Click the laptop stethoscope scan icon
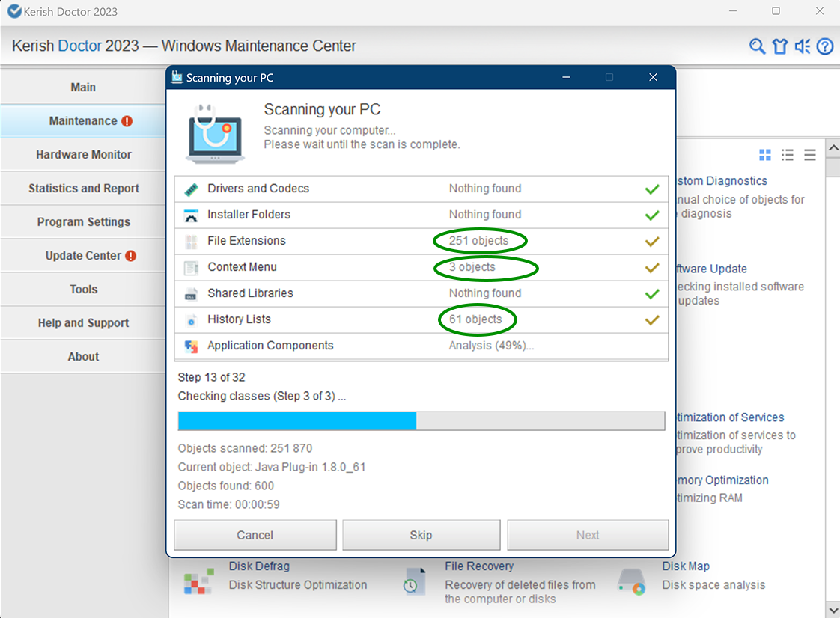 (x=216, y=134)
